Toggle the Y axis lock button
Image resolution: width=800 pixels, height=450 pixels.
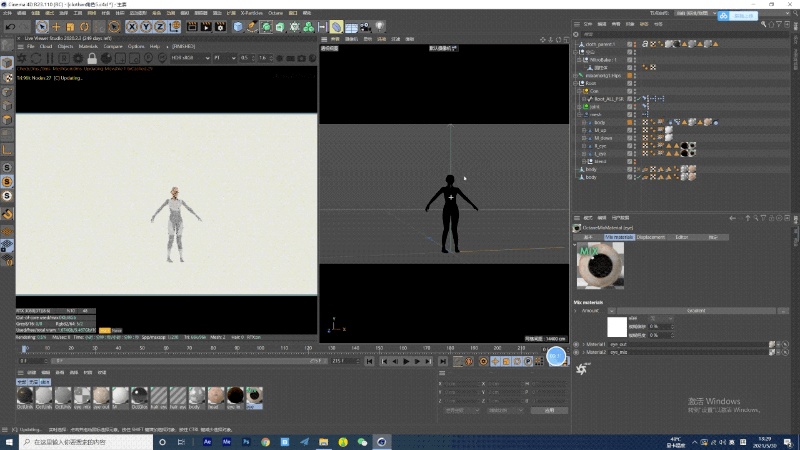[x=148, y=26]
